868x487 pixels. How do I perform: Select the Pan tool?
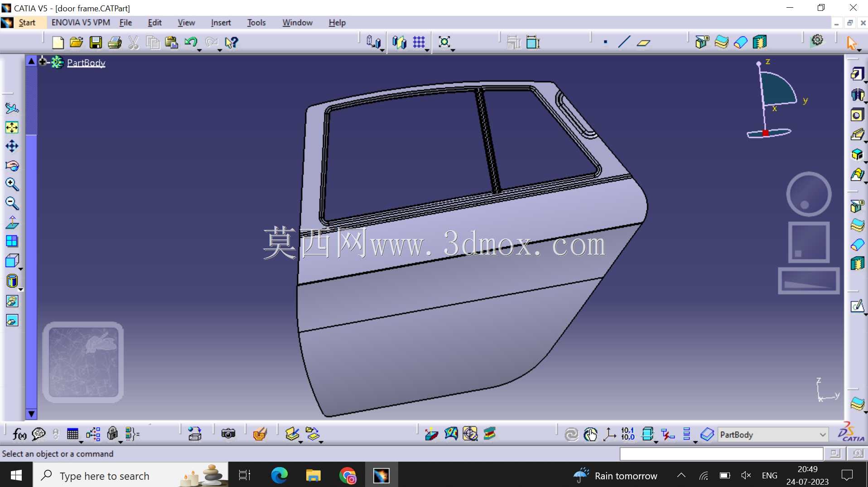coord(12,146)
